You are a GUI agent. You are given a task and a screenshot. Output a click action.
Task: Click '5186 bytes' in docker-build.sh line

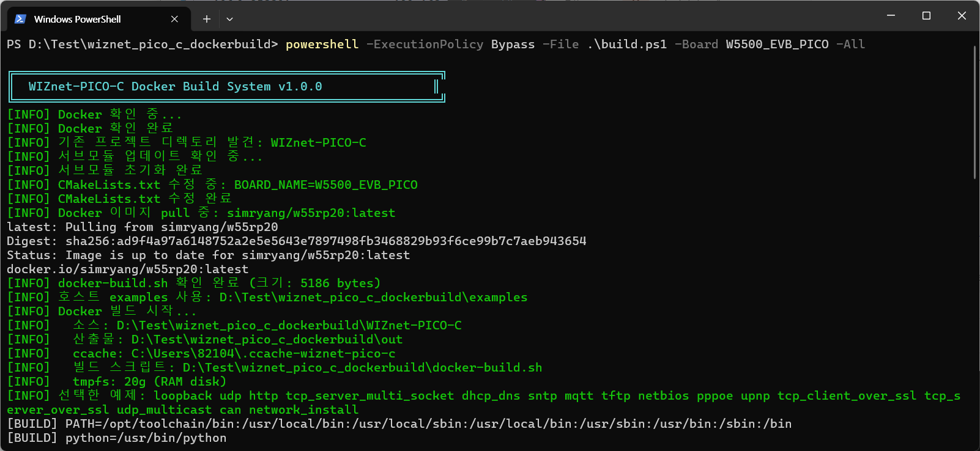tap(336, 284)
